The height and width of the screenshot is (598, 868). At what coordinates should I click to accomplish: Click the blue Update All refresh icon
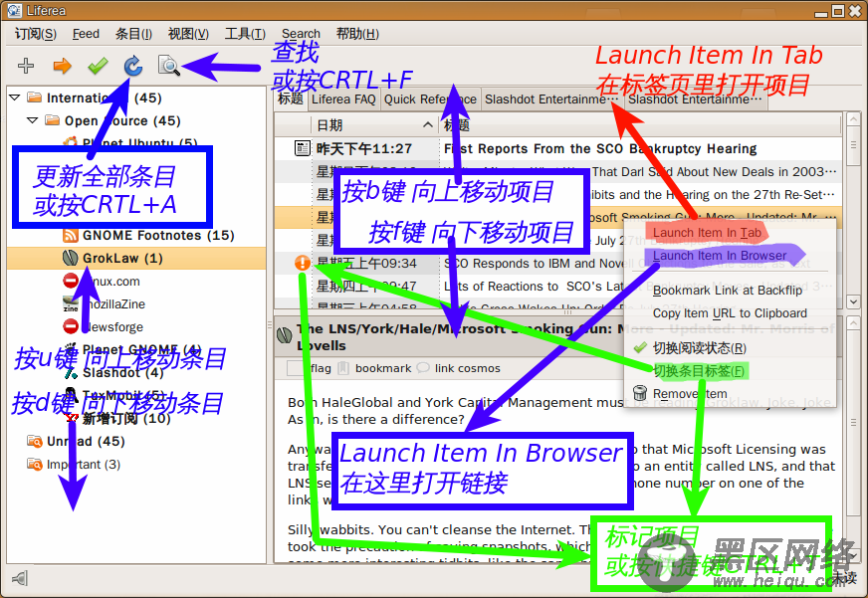click(133, 66)
